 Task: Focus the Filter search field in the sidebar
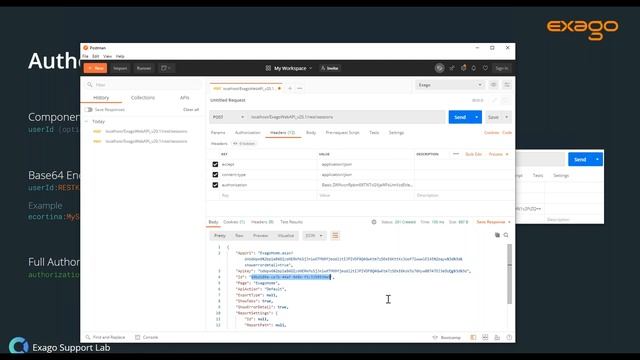pyautogui.click(x=143, y=85)
